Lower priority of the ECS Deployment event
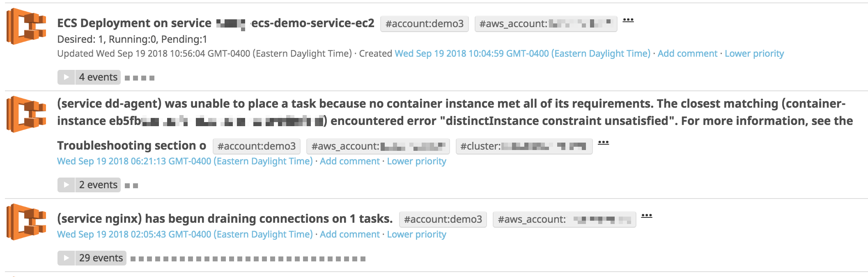Screen dimensions: 868x277 [754, 54]
